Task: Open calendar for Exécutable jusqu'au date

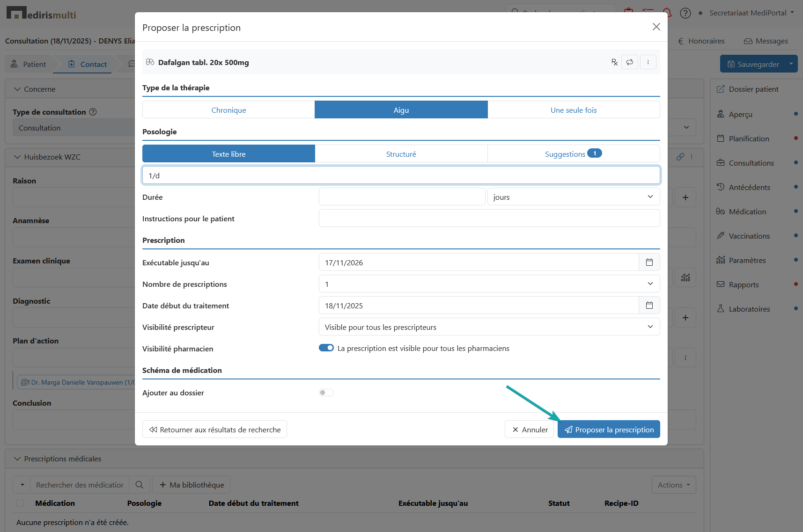Action: [x=649, y=262]
